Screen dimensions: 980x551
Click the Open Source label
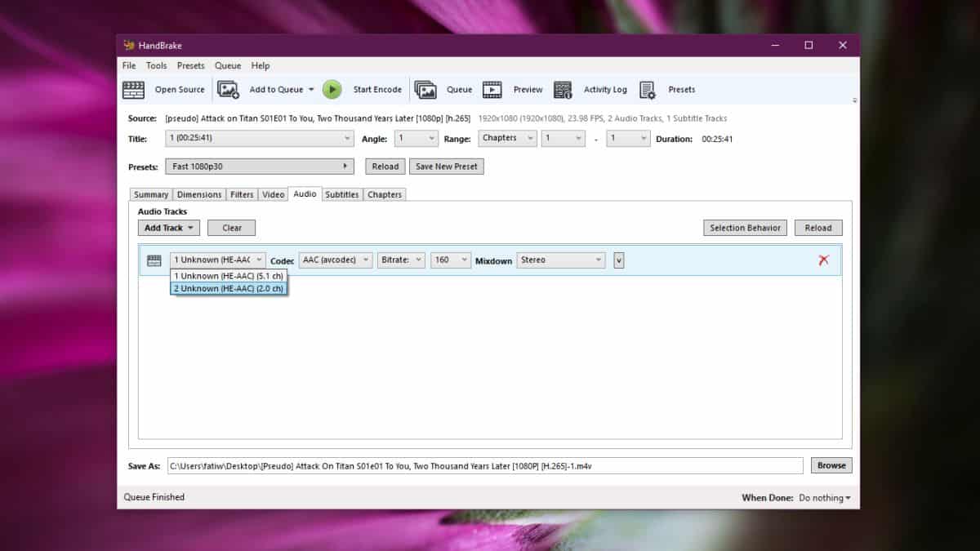[180, 90]
